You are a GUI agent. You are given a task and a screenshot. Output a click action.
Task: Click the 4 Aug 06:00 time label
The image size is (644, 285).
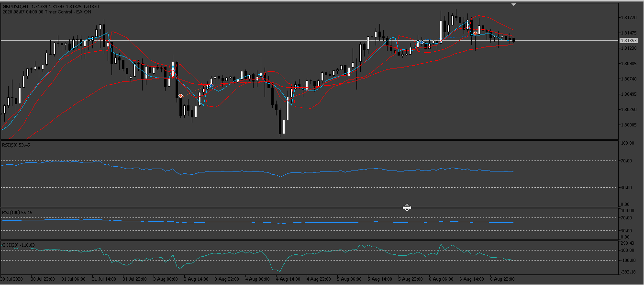point(257,279)
